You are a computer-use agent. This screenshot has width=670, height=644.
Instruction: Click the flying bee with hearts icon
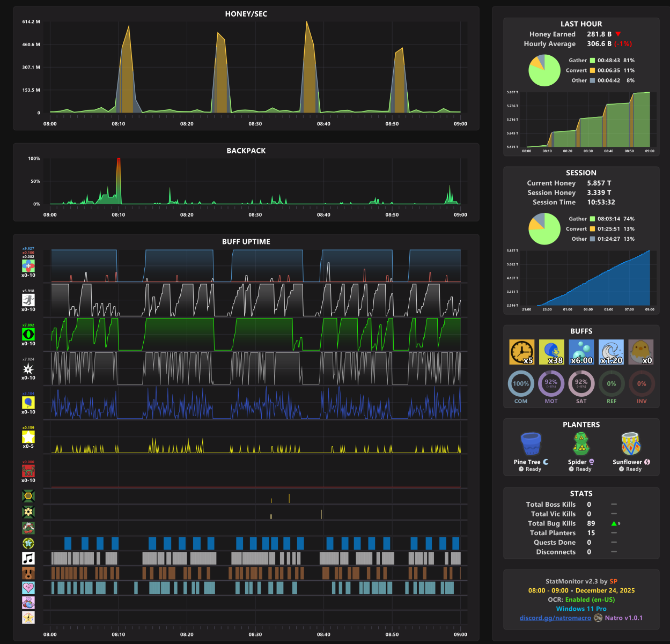[28, 603]
